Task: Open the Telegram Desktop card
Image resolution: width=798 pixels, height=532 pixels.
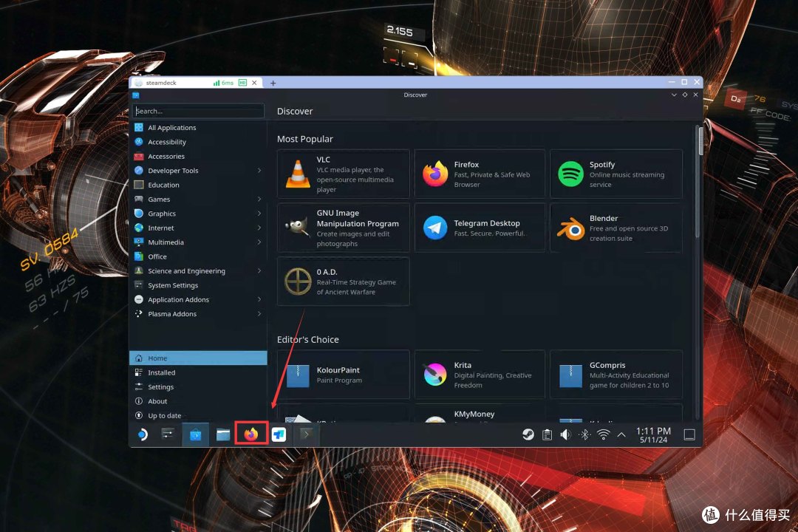Action: (x=480, y=228)
